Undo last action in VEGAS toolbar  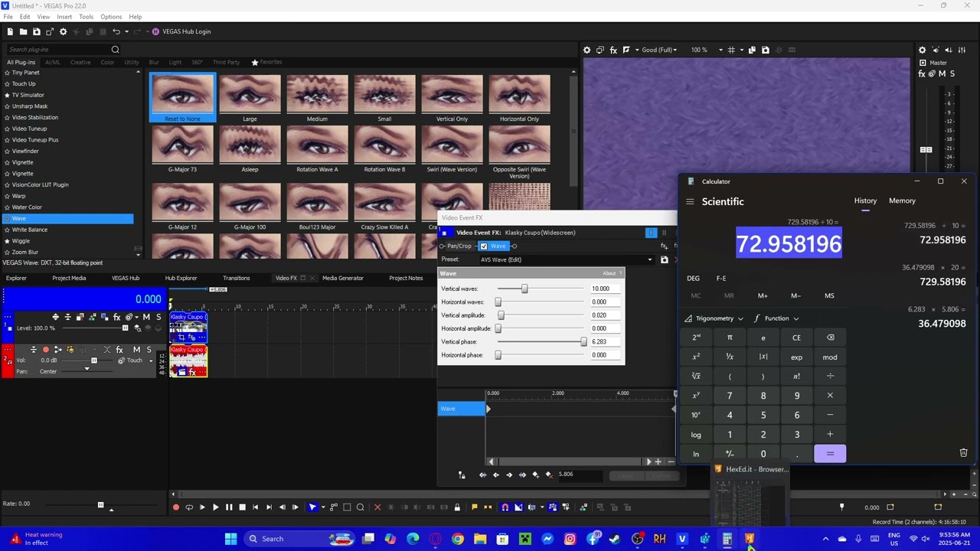116,31
